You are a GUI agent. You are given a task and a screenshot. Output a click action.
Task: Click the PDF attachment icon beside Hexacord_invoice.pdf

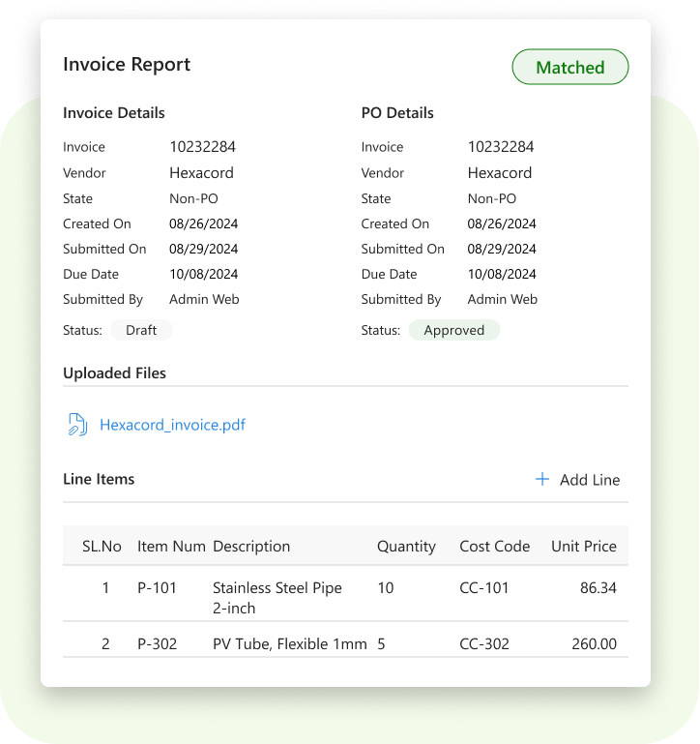77,425
